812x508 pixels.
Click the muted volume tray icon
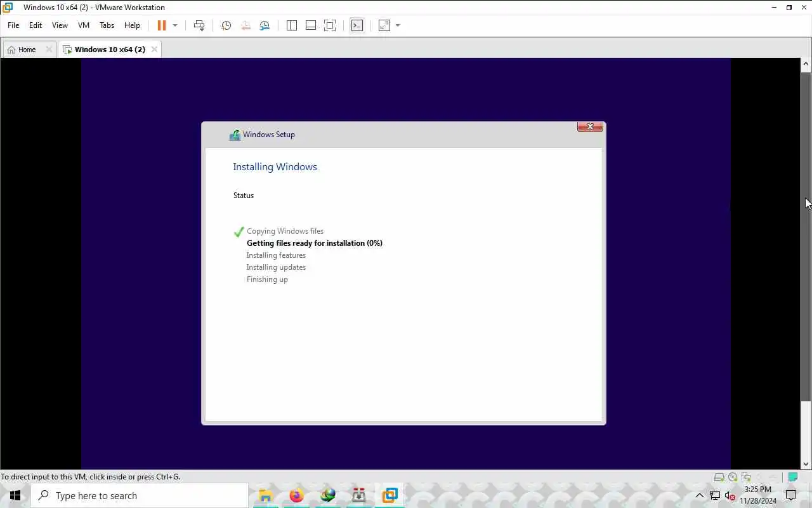[x=730, y=495]
